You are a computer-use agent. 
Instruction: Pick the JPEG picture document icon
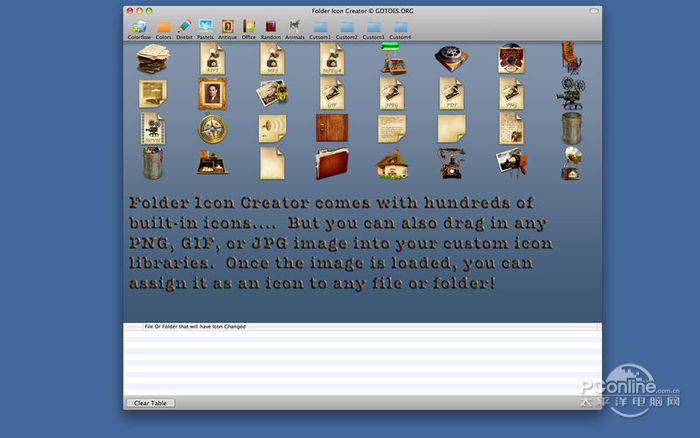click(x=392, y=94)
